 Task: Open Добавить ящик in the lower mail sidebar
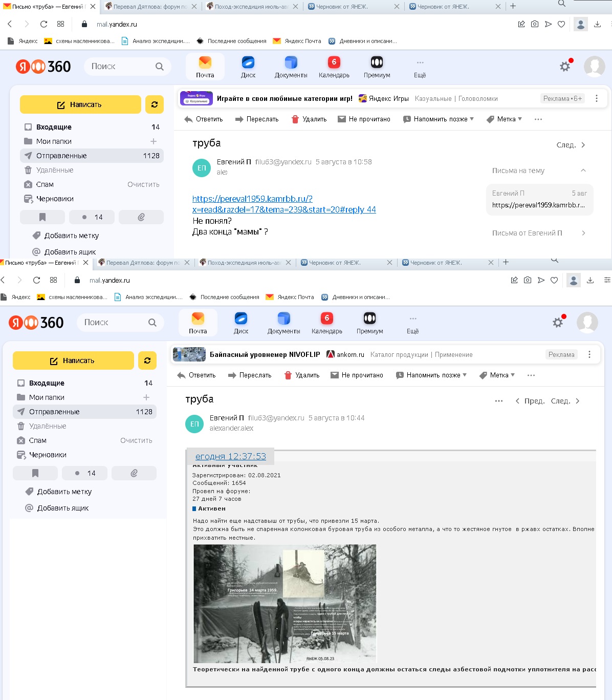57,508
